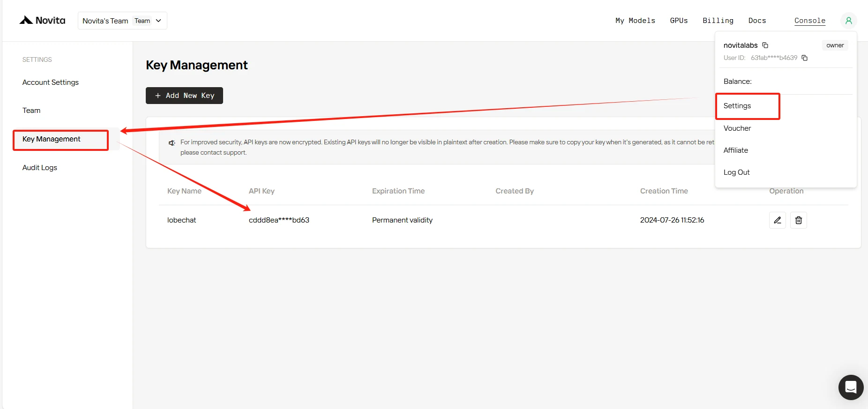Open Billing in the top navigation
The height and width of the screenshot is (409, 868).
coord(718,21)
